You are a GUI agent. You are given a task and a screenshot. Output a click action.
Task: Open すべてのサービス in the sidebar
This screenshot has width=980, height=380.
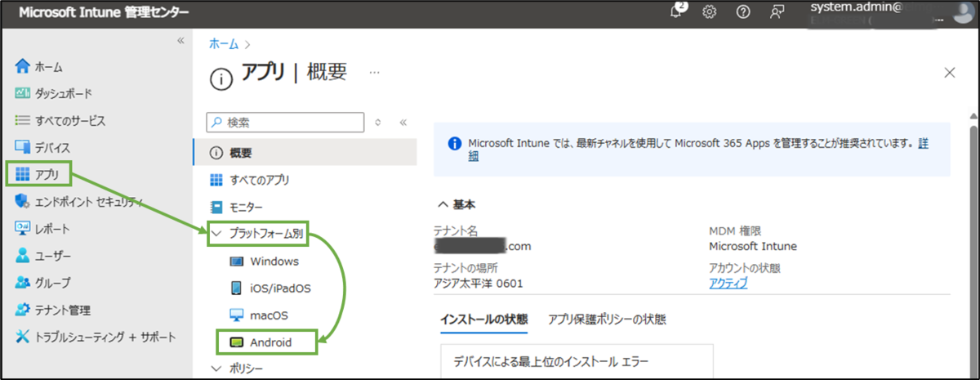(x=60, y=120)
